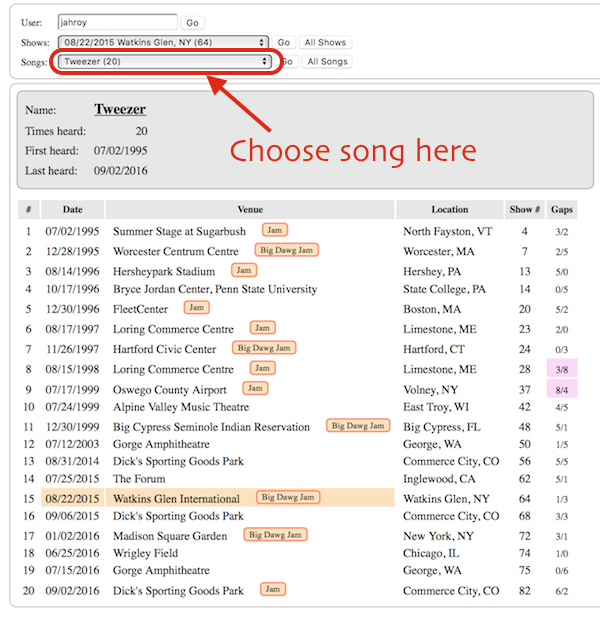
Task: Sort by the Date column header
Action: pyautogui.click(x=73, y=209)
